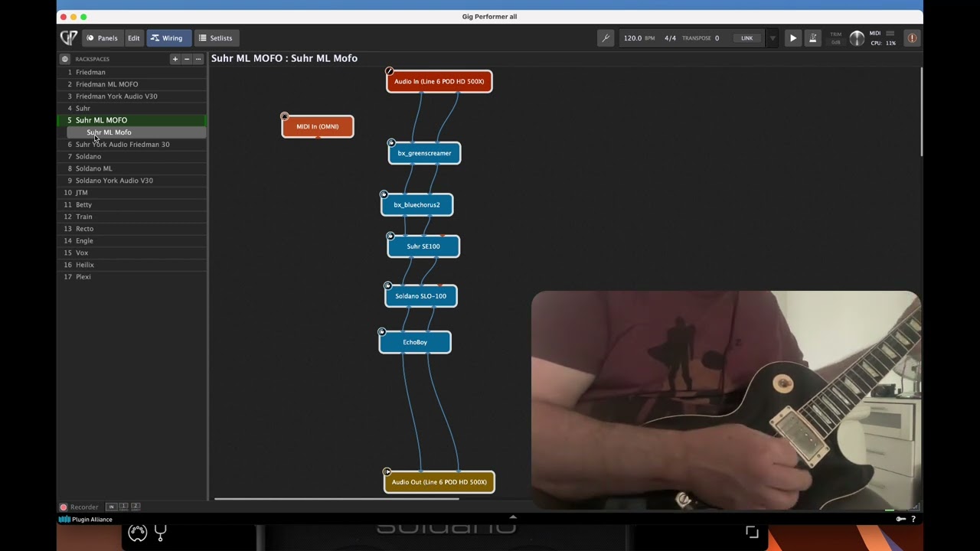Toggle bypass on bx_bluechorus2 block

[x=384, y=194]
